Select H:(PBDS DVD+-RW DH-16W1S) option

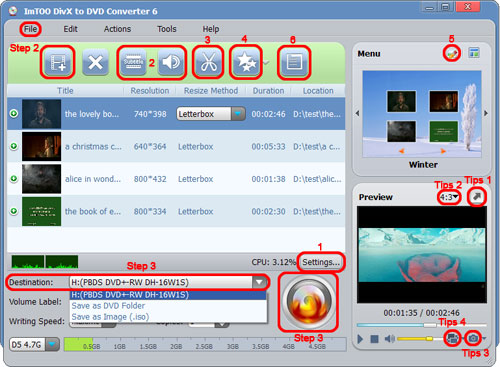[x=168, y=295]
